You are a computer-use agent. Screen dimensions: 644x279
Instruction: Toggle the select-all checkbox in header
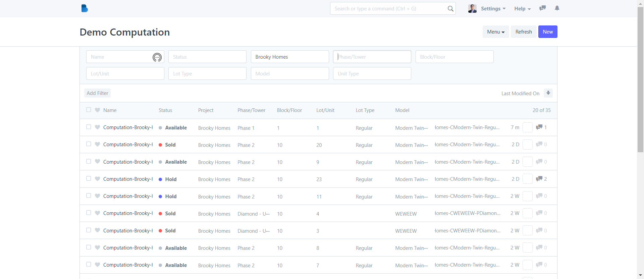(89, 110)
